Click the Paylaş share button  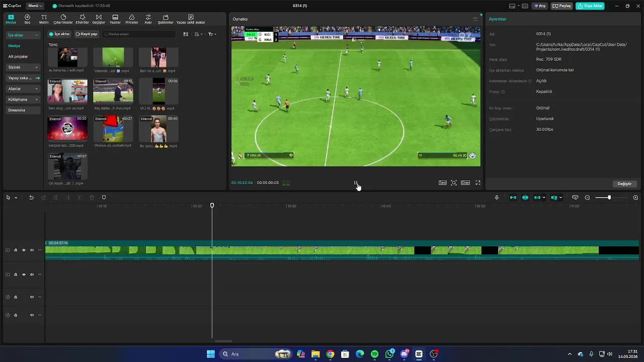[562, 6]
